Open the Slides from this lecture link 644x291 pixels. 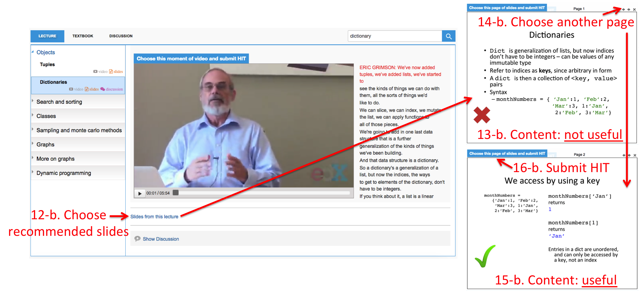pos(154,217)
